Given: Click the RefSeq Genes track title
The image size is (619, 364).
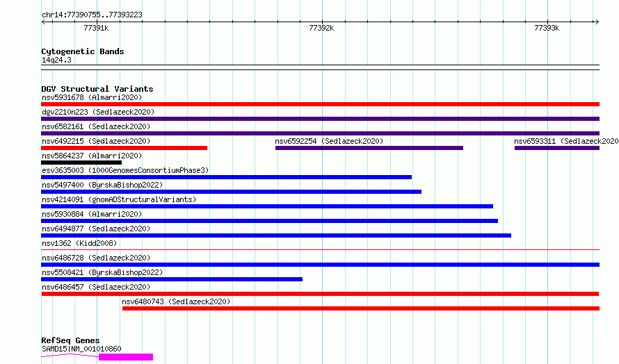Looking at the screenshot, I should pyautogui.click(x=70, y=341).
